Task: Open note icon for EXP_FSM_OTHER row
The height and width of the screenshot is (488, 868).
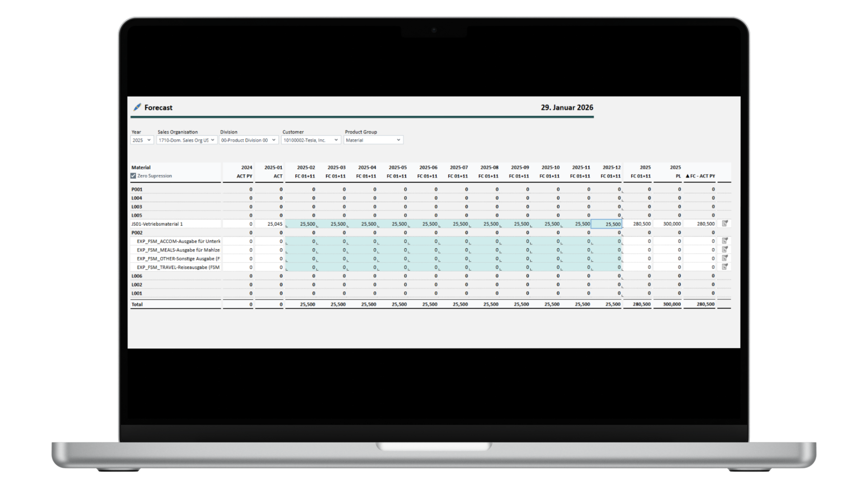Action: pyautogui.click(x=725, y=258)
